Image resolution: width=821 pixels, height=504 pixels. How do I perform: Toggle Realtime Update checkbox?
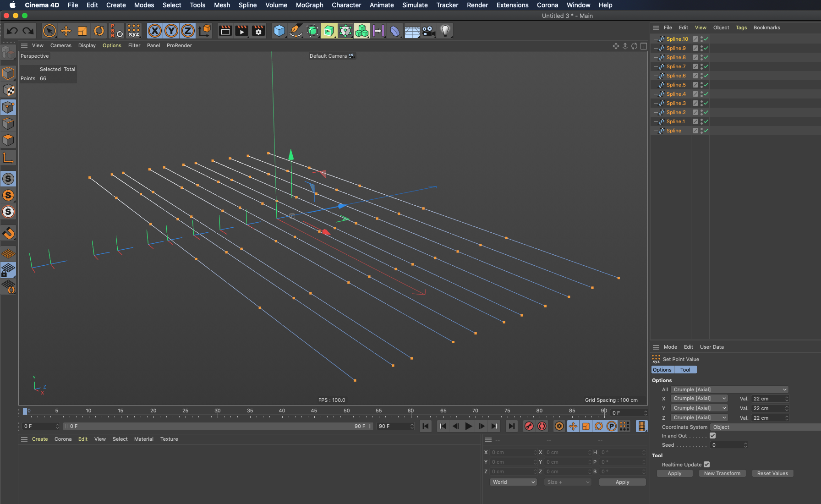(x=706, y=464)
